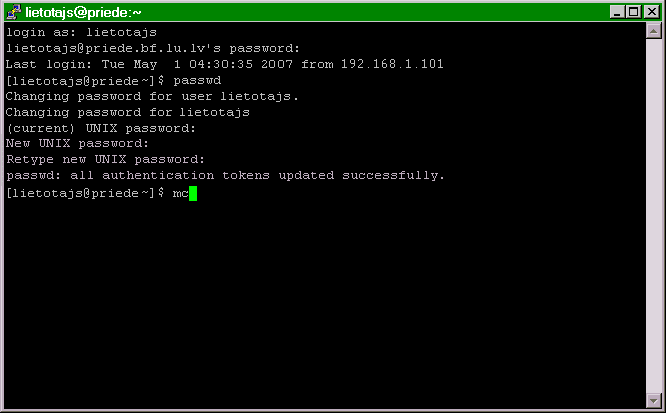Click the 'Retype new UNIX password:' prompt

coord(105,159)
